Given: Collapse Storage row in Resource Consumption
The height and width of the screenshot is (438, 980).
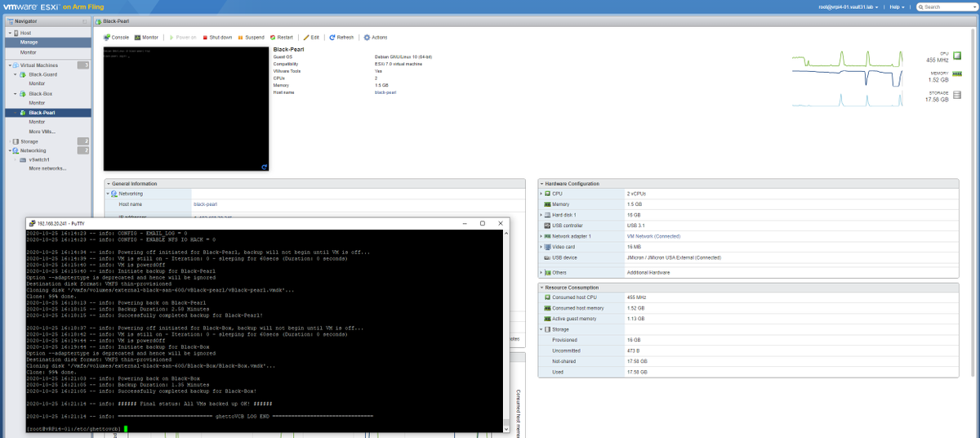Looking at the screenshot, I should coord(541,329).
